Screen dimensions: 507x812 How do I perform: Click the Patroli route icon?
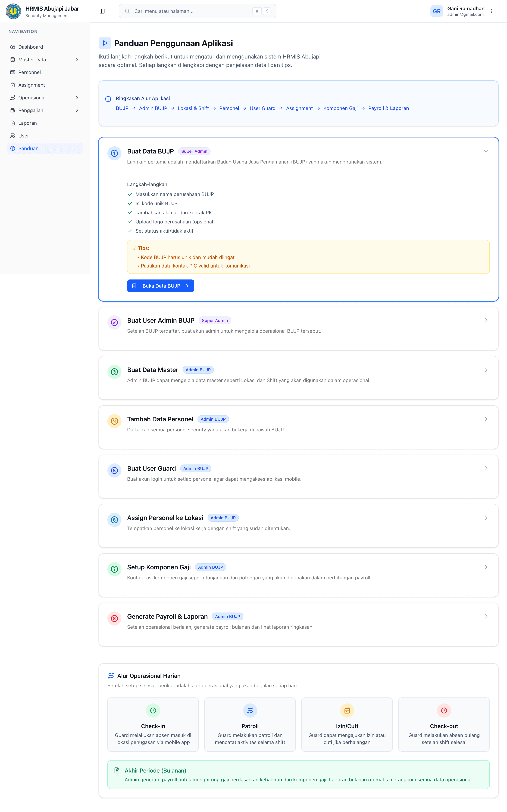pyautogui.click(x=250, y=710)
